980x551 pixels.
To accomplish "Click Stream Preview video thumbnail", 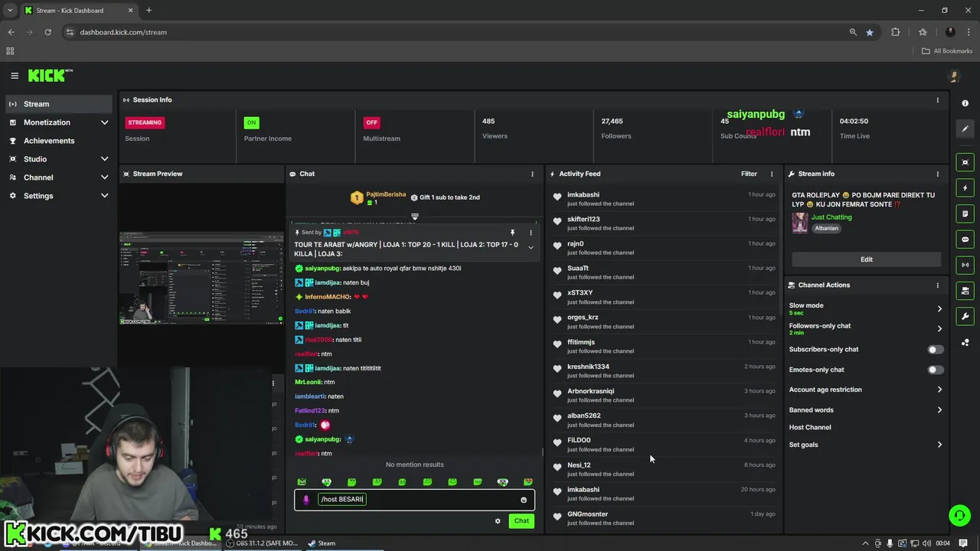I will (201, 278).
